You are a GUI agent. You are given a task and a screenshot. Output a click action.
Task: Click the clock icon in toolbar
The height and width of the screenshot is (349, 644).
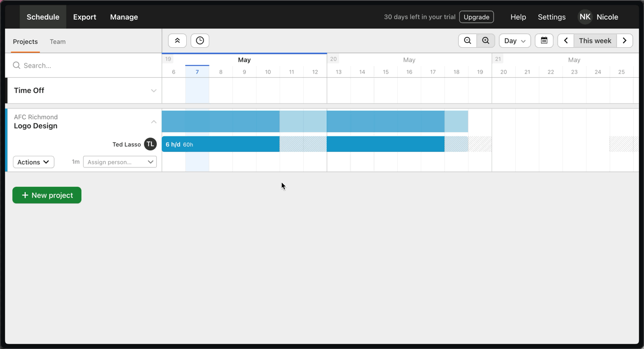(x=200, y=41)
